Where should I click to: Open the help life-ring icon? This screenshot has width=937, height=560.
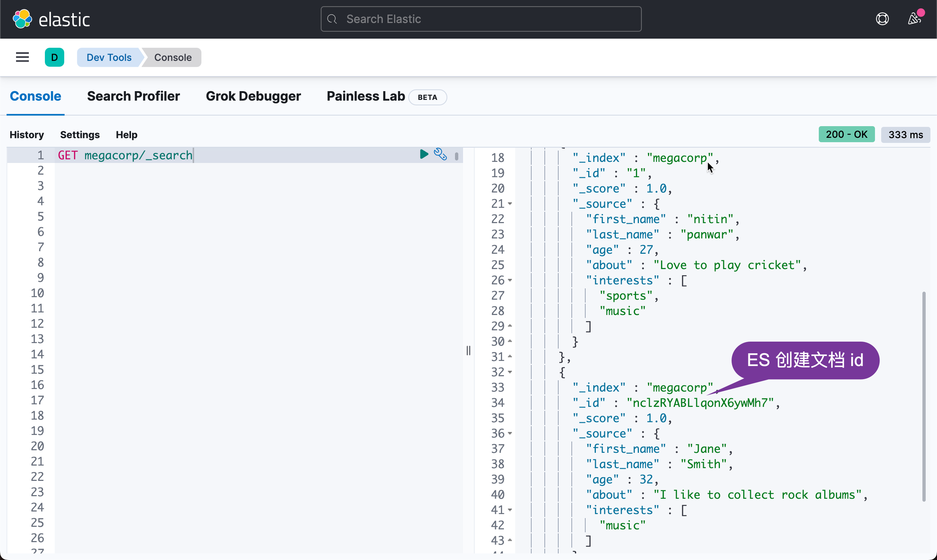[882, 19]
